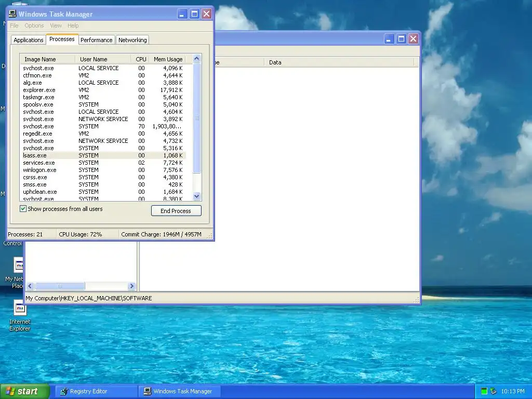Open the Start menu
The width and height of the screenshot is (532, 399).
tap(25, 391)
